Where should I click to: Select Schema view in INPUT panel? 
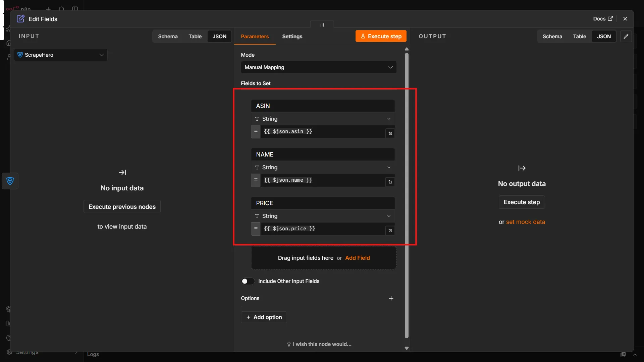[x=168, y=37]
